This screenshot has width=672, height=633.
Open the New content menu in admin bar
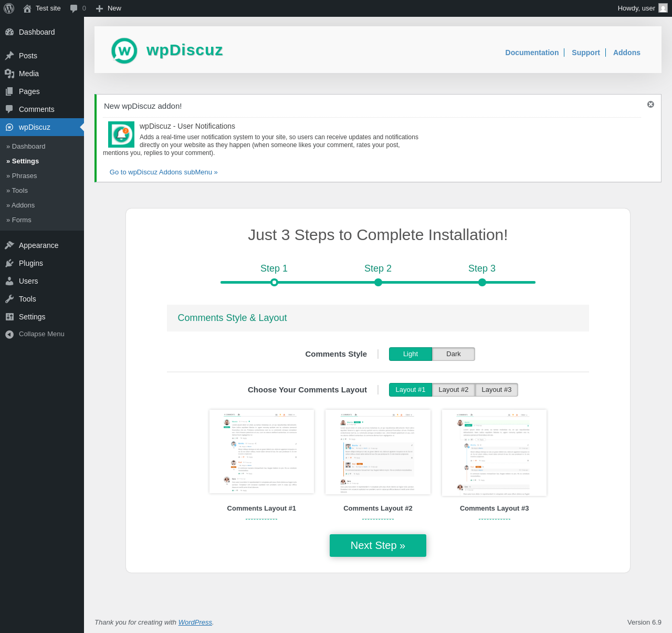(x=109, y=8)
